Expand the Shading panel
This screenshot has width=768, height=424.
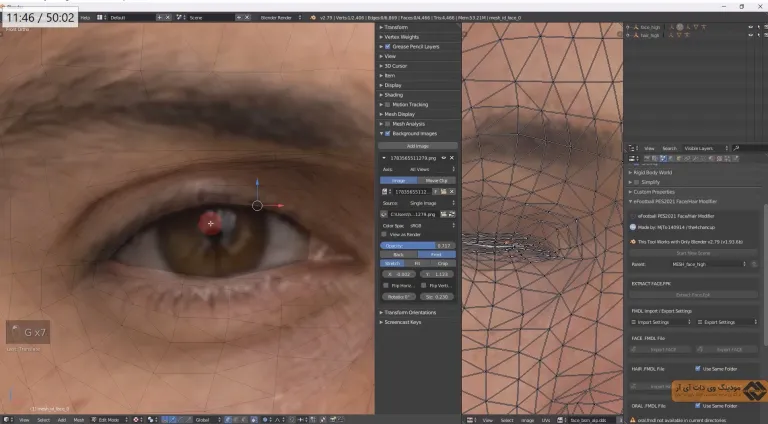(x=393, y=94)
